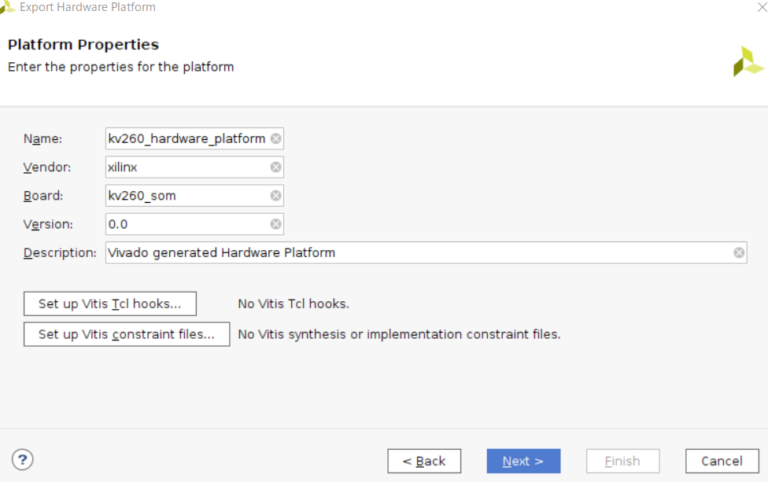Click the Version field showing 0.0
Viewport: 768px width, 482px height.
185,224
